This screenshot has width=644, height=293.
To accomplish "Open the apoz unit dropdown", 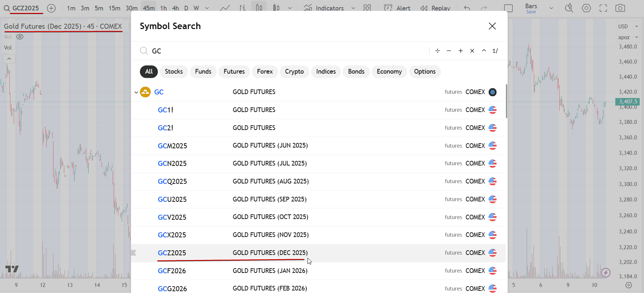I will point(628,37).
